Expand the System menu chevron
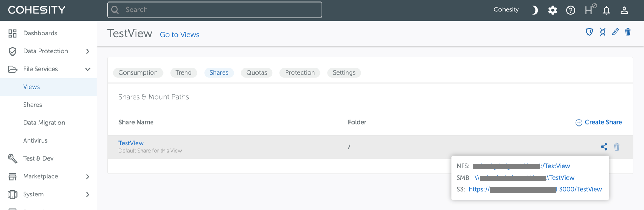The height and width of the screenshot is (210, 644). click(88, 194)
